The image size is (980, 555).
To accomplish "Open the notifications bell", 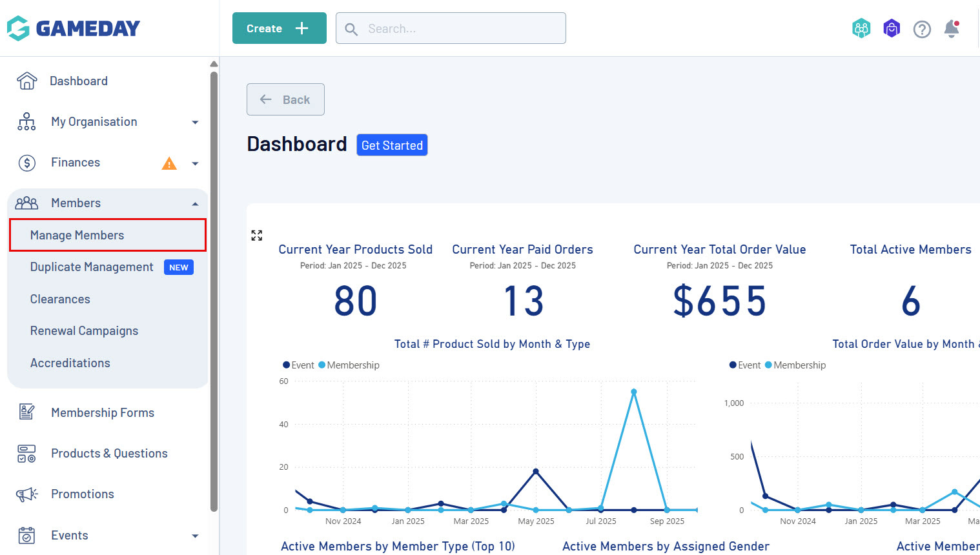I will (952, 29).
